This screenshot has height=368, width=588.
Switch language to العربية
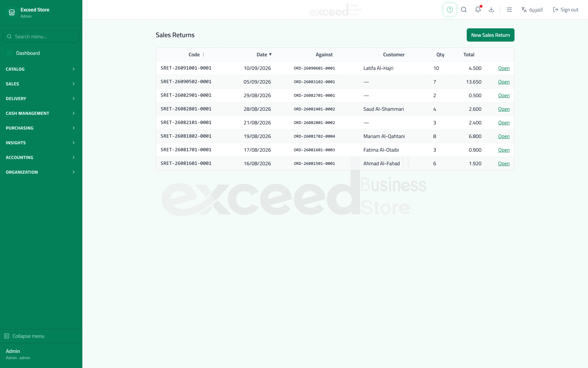pos(532,10)
